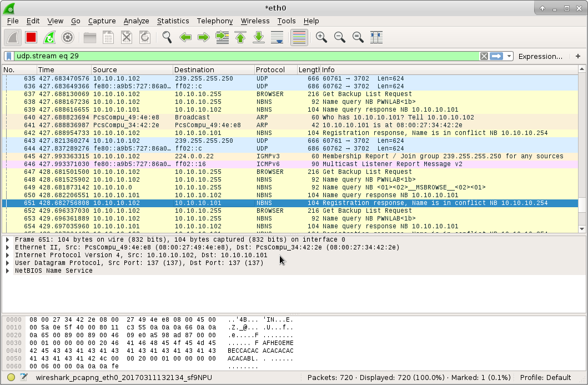Screen dimensions: 588x385
Task: Open capture options gear icon
Action: pyautogui.click(x=68, y=38)
